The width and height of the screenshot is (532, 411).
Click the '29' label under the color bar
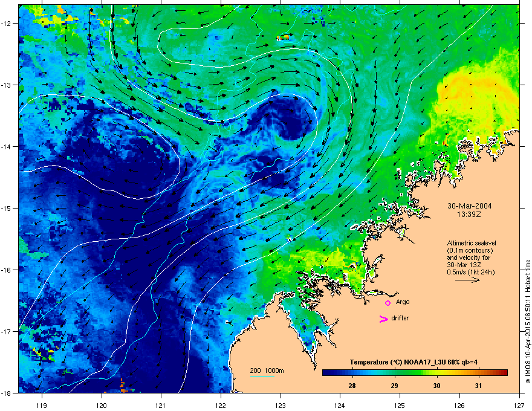[394, 386]
